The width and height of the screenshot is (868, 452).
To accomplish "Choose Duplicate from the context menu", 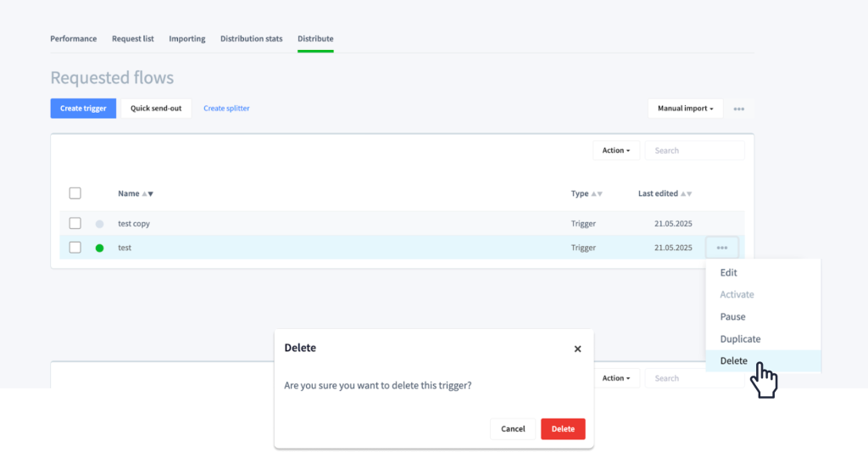I will [740, 338].
